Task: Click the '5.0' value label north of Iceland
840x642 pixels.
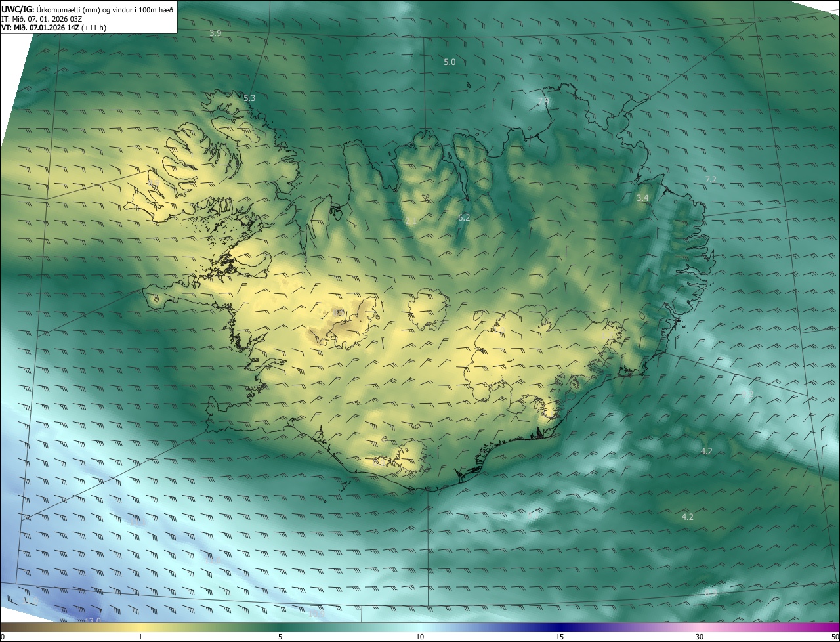Action: pyautogui.click(x=450, y=62)
